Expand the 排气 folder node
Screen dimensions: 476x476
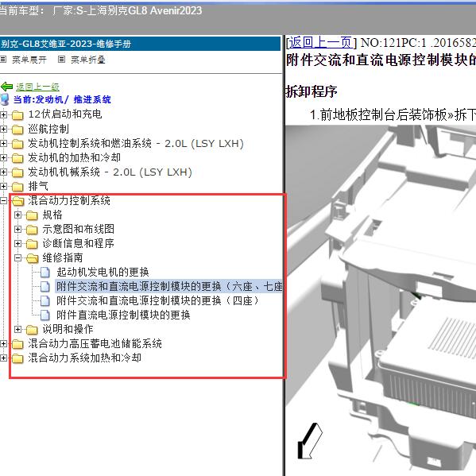click(3, 186)
